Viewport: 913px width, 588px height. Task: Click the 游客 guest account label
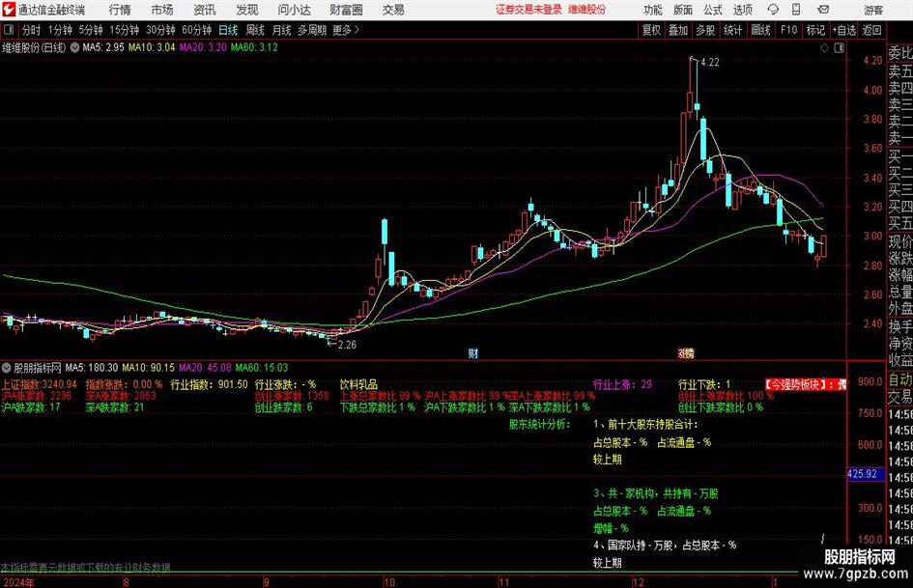(x=873, y=10)
